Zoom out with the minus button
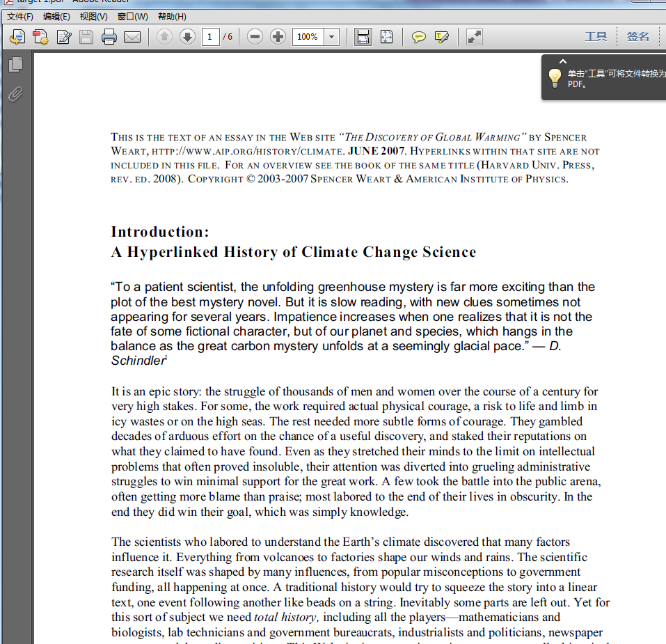The height and width of the screenshot is (644, 666). (x=255, y=36)
